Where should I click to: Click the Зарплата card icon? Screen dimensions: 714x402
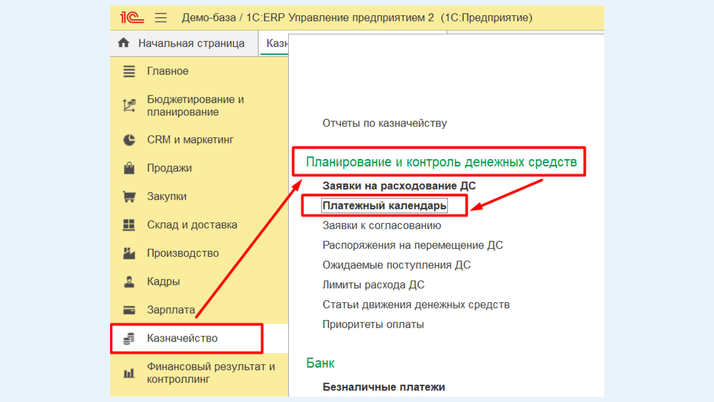129,310
